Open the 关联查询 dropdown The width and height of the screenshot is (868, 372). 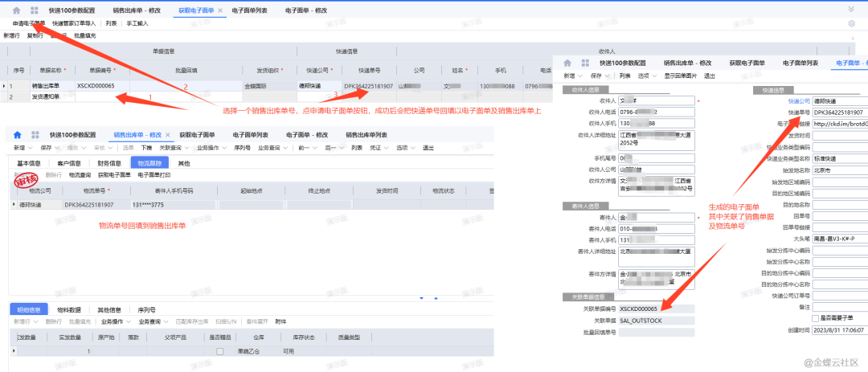click(x=170, y=148)
